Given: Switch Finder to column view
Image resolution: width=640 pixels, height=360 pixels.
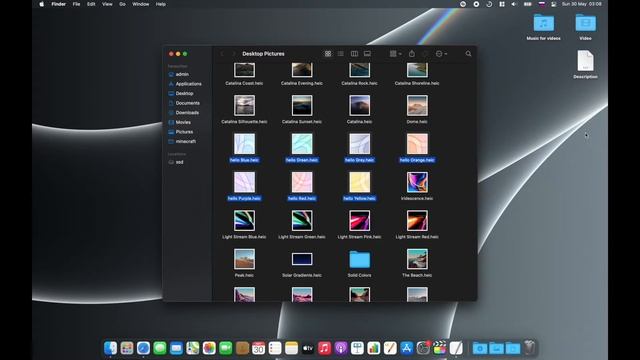Looking at the screenshot, I should [354, 54].
